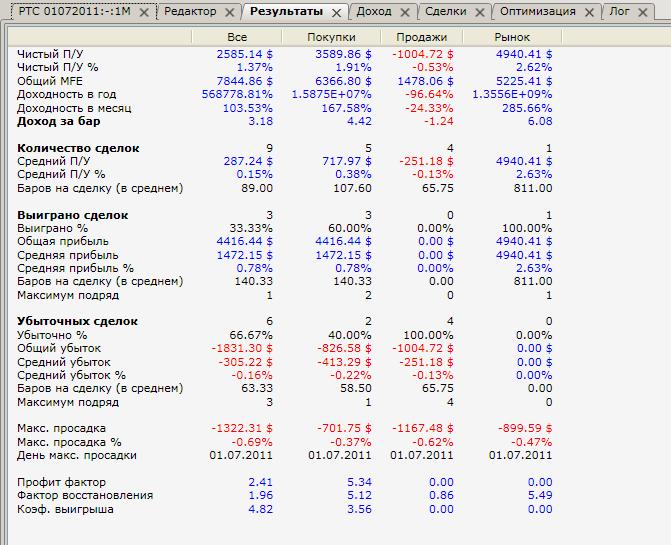Select the Доходность в месяц label
The width and height of the screenshot is (671, 545).
tap(74, 108)
